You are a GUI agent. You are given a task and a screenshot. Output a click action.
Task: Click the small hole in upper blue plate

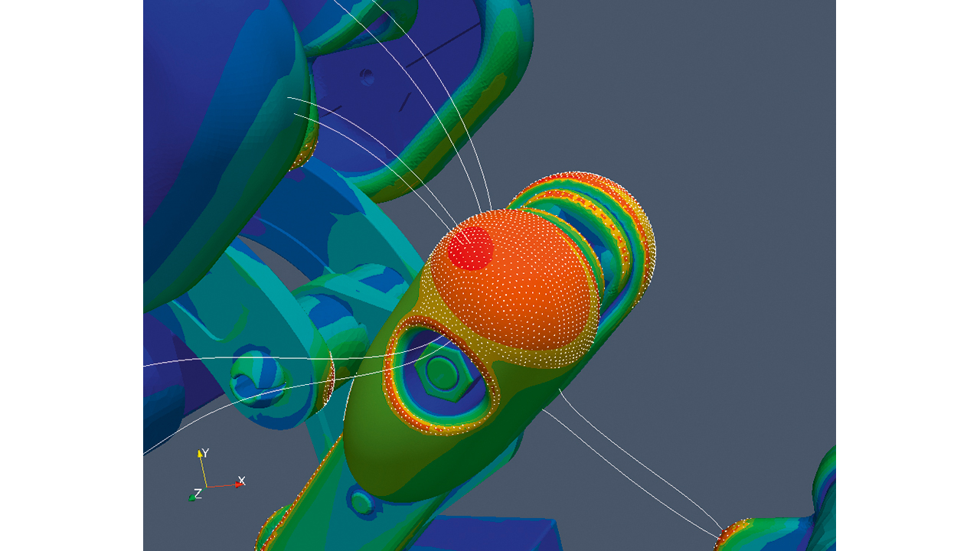(367, 77)
